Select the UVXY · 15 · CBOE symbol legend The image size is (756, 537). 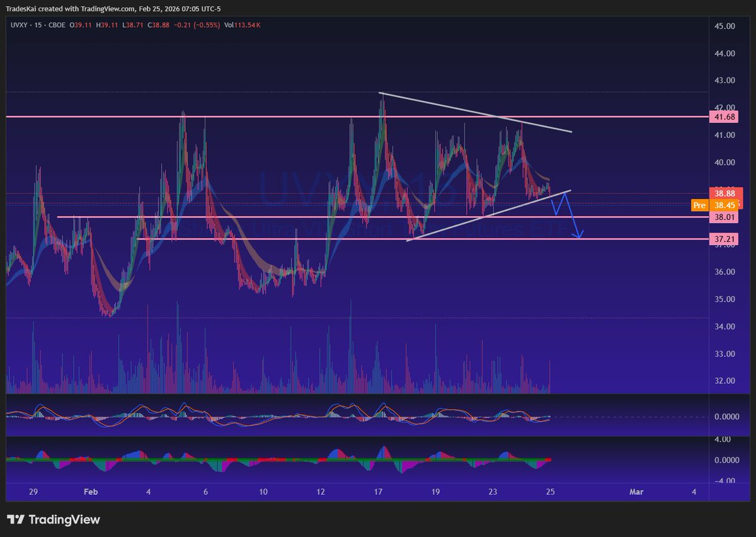[x=38, y=25]
